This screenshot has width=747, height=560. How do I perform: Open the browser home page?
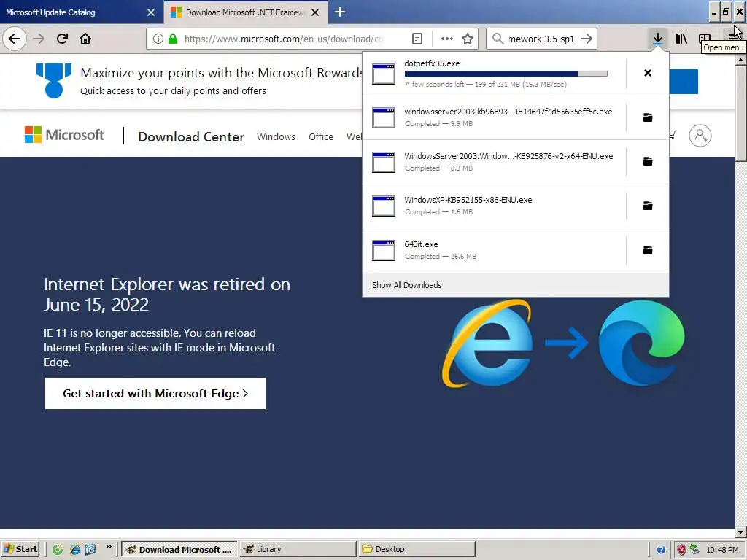[x=85, y=39]
